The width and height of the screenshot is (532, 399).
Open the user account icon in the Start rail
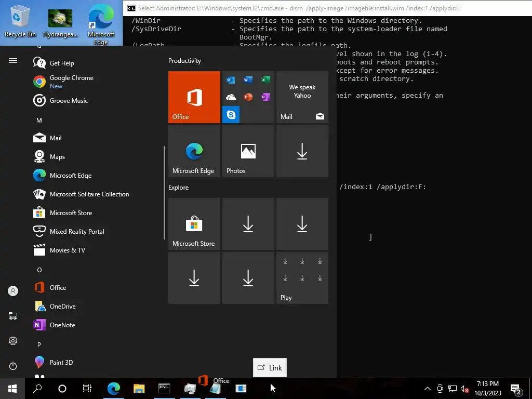point(13,291)
